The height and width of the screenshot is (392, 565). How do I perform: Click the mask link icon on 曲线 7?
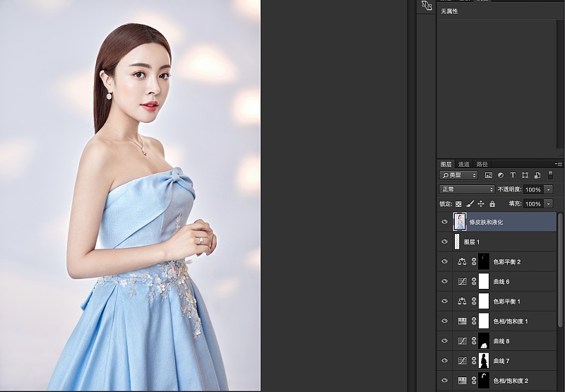(474, 360)
